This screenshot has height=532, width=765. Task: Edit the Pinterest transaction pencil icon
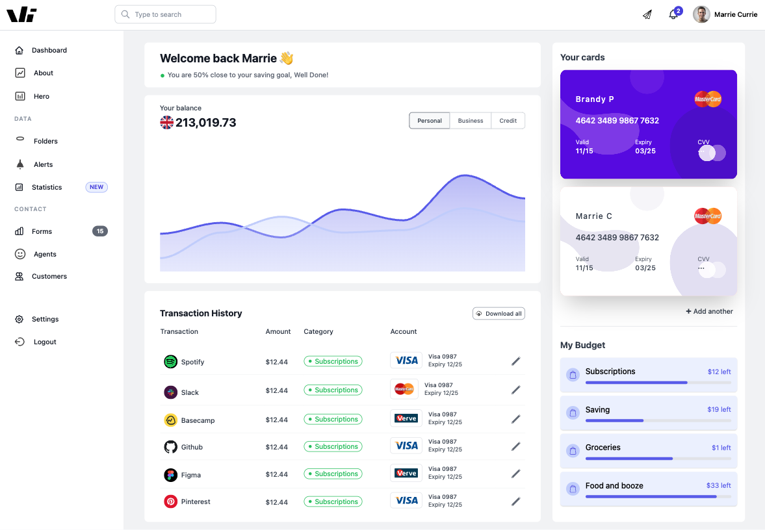pos(515,501)
